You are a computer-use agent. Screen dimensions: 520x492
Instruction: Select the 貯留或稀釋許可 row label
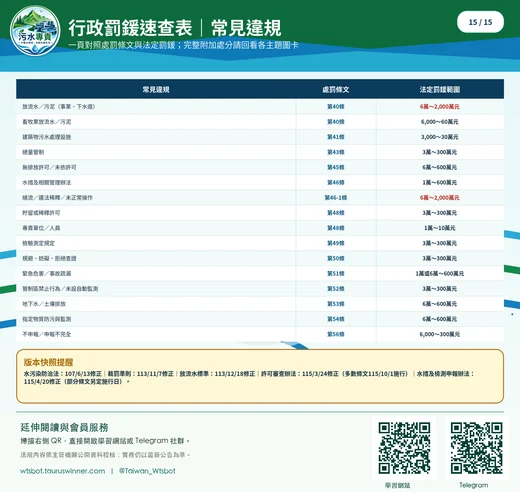pyautogui.click(x=41, y=213)
